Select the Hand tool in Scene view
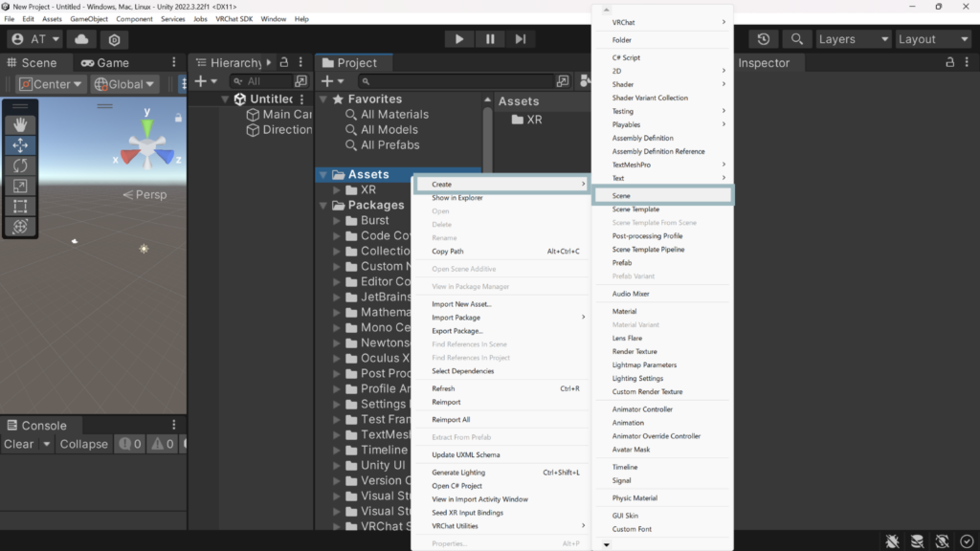The width and height of the screenshot is (980, 551). click(x=20, y=125)
